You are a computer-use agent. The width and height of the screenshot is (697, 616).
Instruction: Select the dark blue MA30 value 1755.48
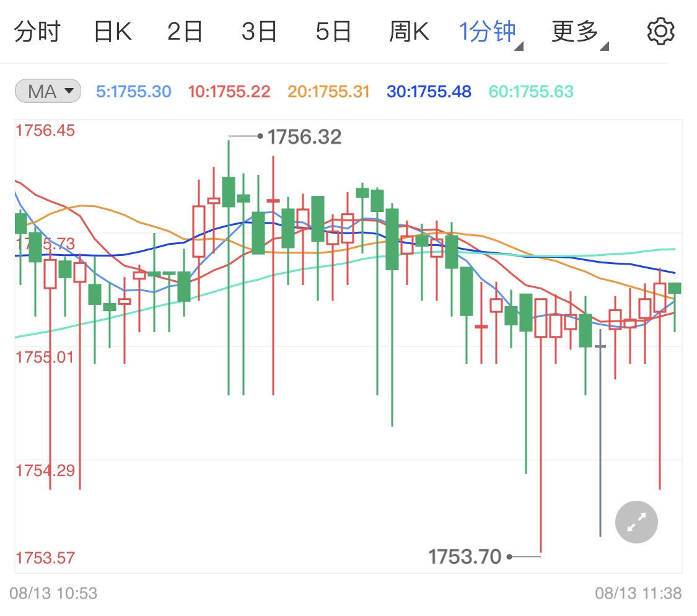pos(428,90)
